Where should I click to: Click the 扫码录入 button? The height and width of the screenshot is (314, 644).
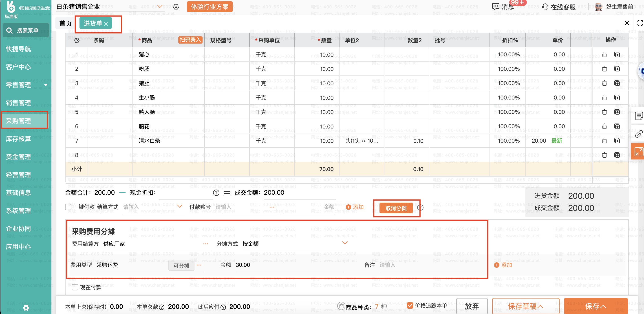coord(190,40)
